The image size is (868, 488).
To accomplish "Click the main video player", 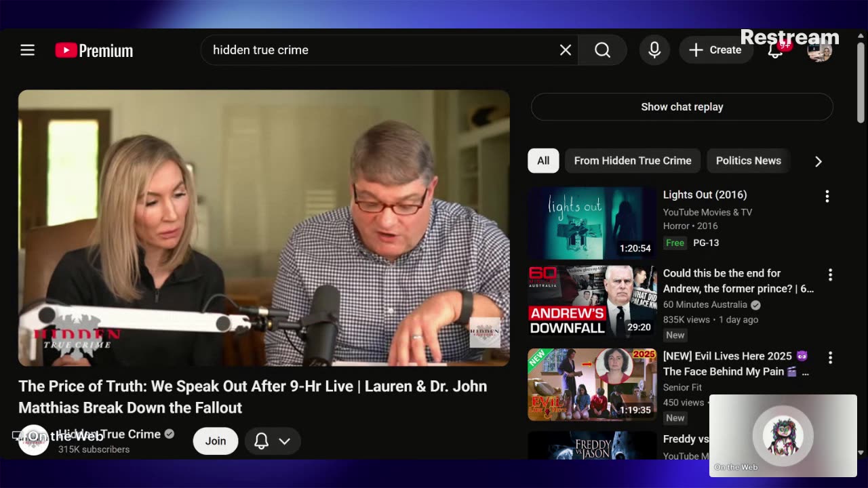I will click(x=264, y=228).
